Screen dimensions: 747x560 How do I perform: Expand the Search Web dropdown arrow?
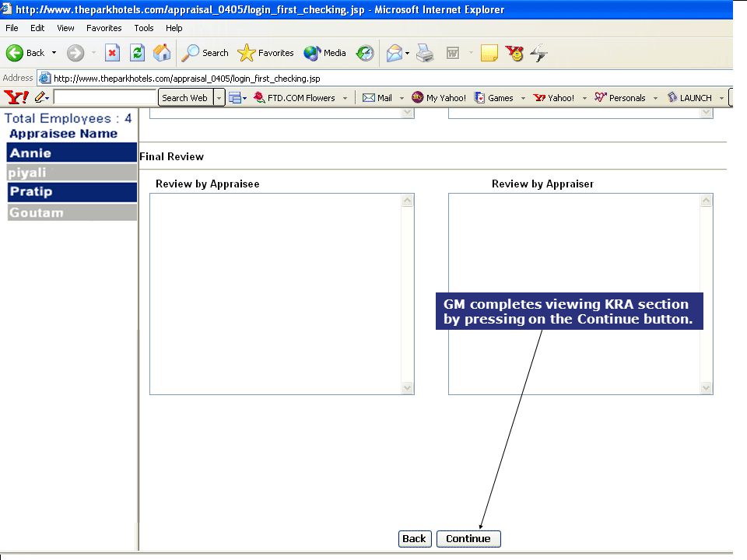[219, 98]
